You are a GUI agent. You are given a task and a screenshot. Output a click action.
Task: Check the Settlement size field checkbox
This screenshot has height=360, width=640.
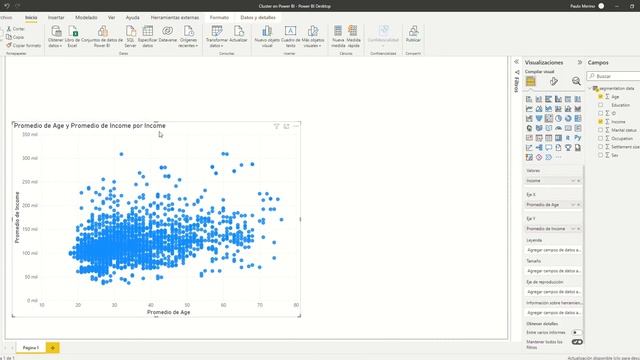coord(600,147)
